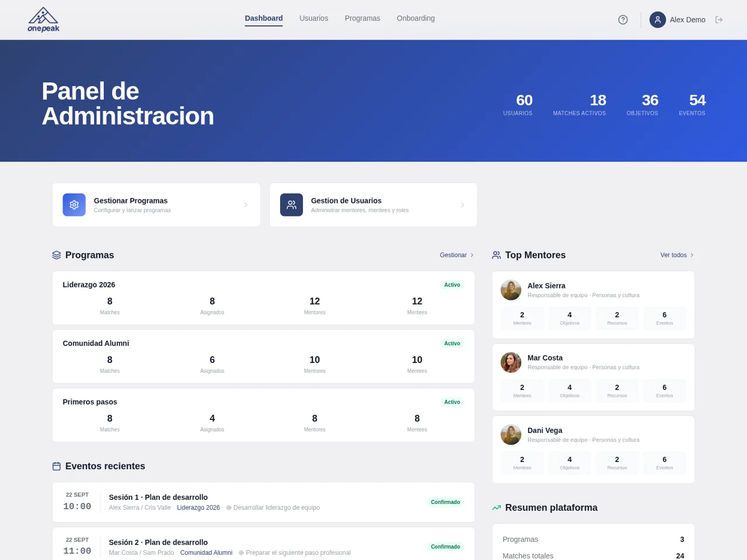The height and width of the screenshot is (560, 747).
Task: Open the Liderazgo 2026 program card title
Action: pos(89,285)
